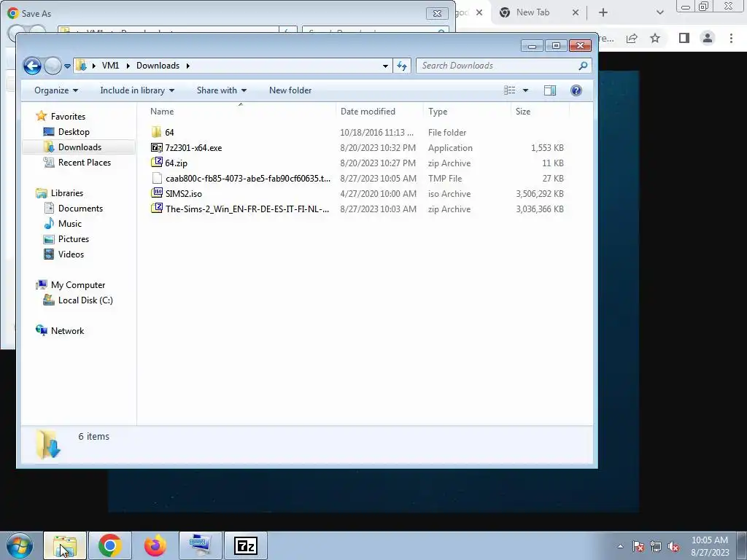
Task: Open Explorer help
Action: [576, 90]
